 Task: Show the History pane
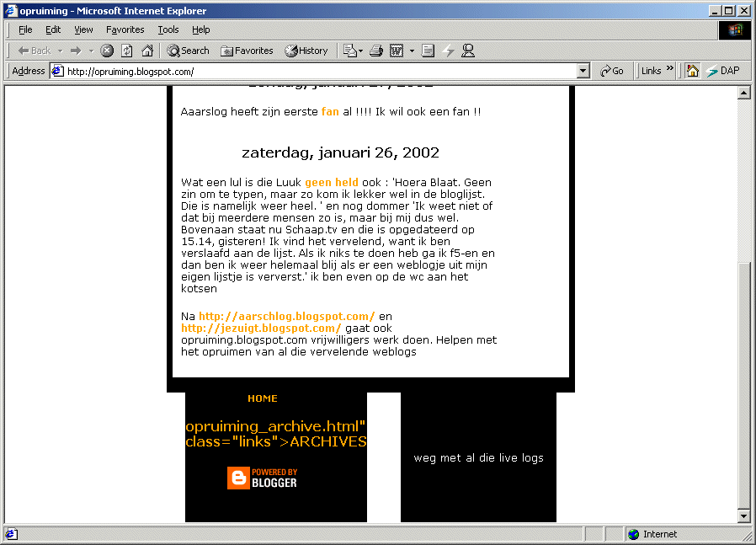[x=306, y=51]
